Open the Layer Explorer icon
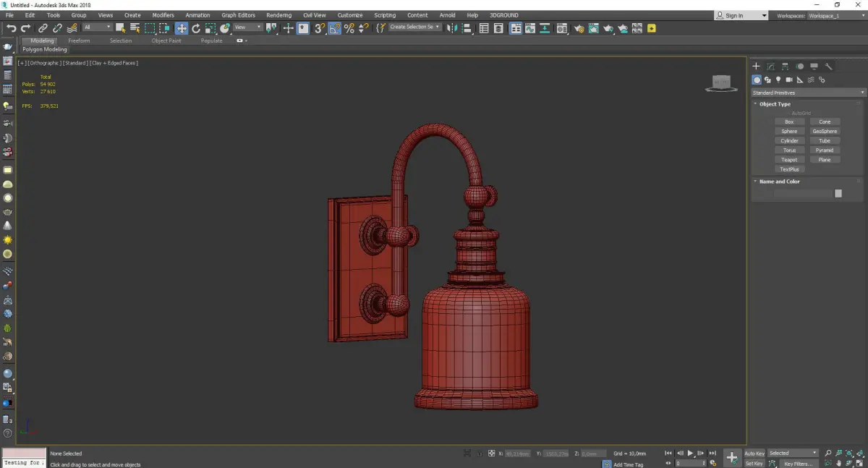The width and height of the screenshot is (868, 468). point(499,28)
